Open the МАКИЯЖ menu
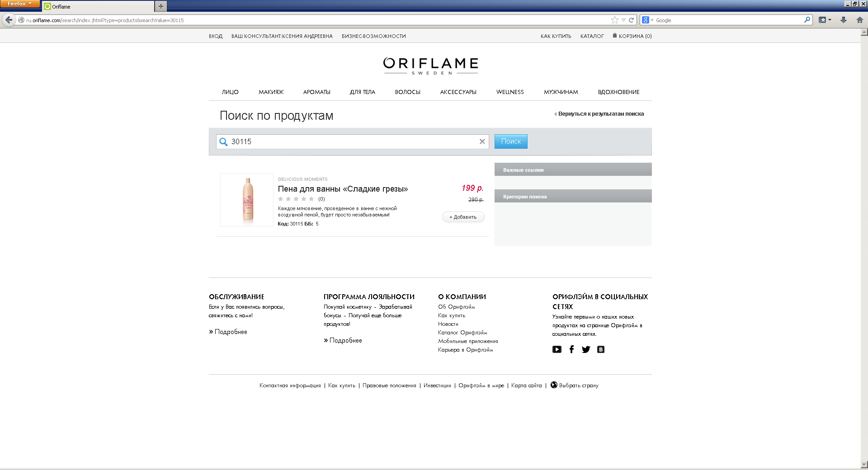The width and height of the screenshot is (868, 470). [x=271, y=92]
